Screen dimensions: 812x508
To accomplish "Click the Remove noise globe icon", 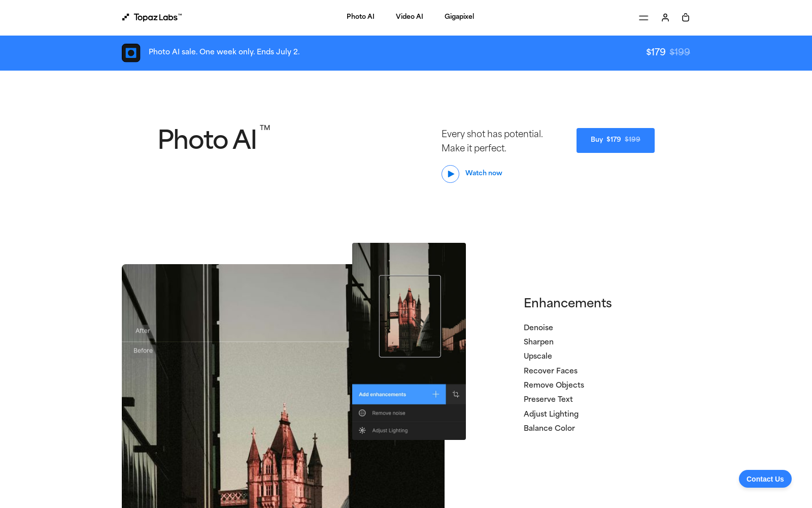I will (x=362, y=413).
